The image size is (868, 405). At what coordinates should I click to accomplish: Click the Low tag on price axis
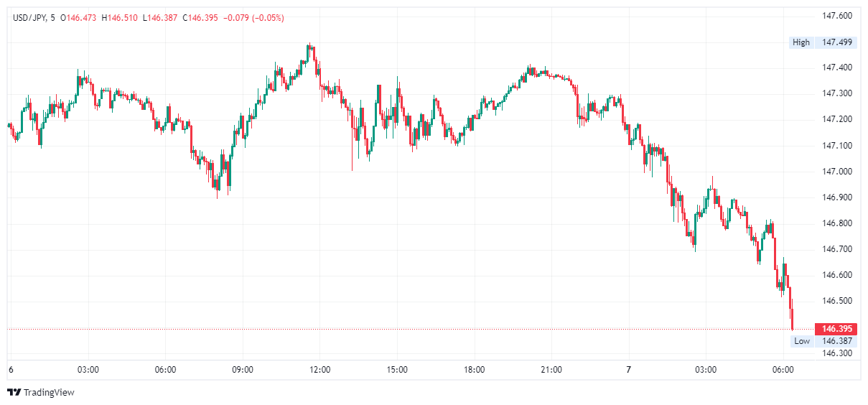(802, 341)
